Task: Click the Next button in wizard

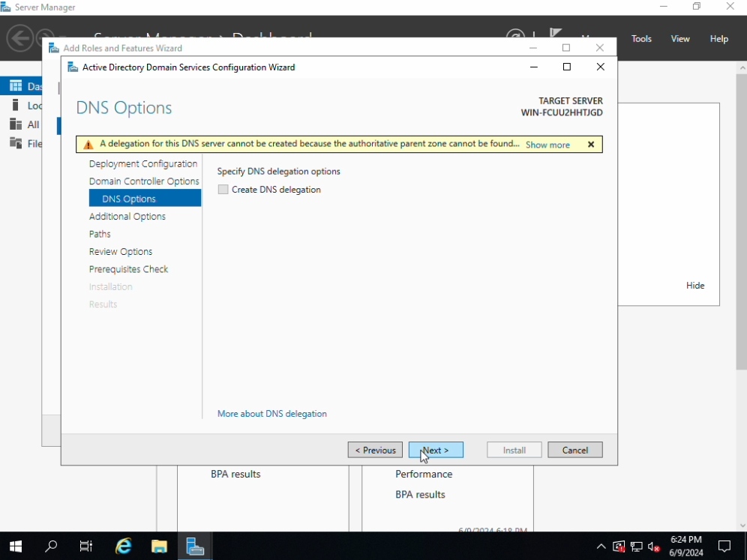Action: click(436, 450)
